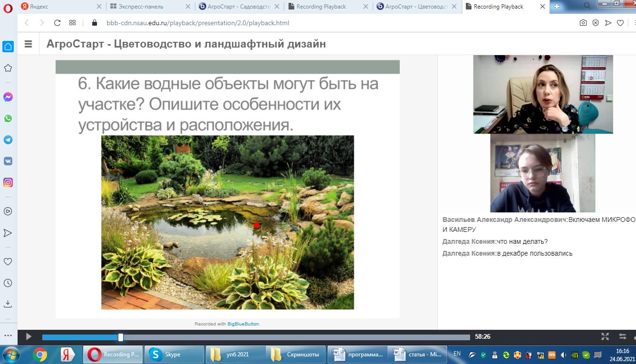636x364 pixels.
Task: Expand the sidebar three-dots setup menu
Action: tap(8, 335)
